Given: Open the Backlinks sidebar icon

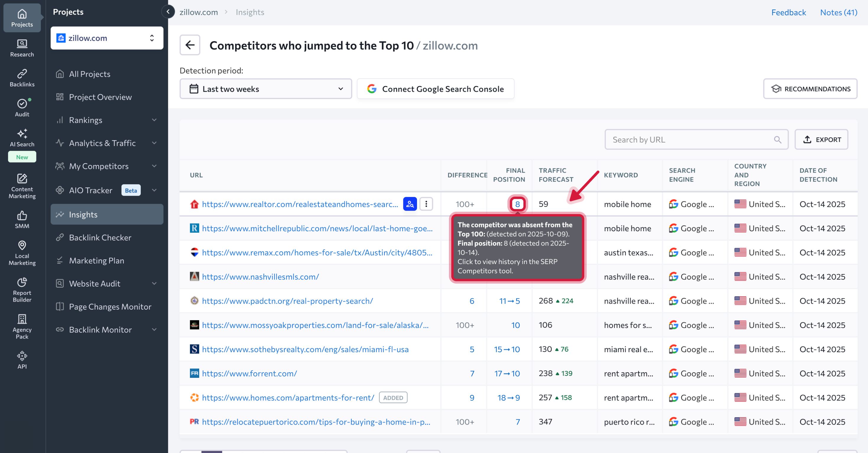Looking at the screenshot, I should click(x=22, y=78).
